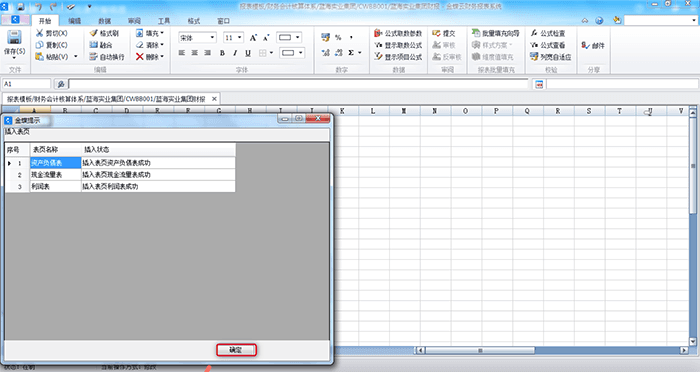Screen dimensions: 700x372
Task: Open the font size 11 dropdown
Action: 240,38
